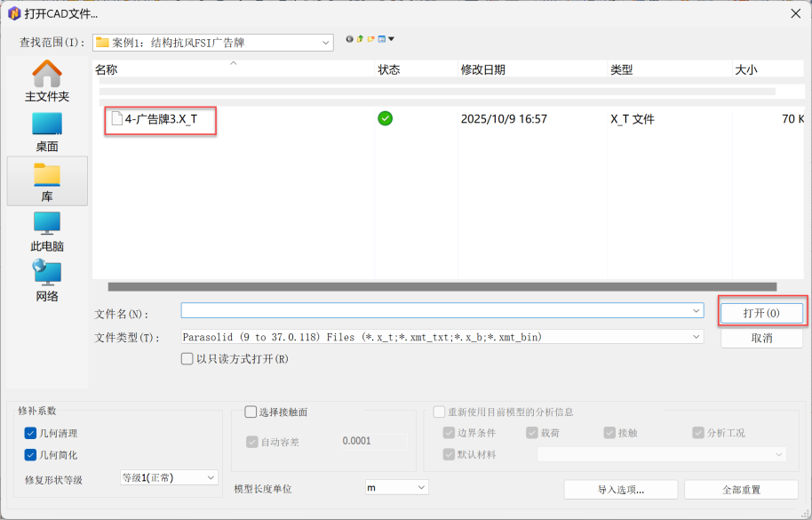Expand 修复形状等级 level dropdown

coord(211,477)
